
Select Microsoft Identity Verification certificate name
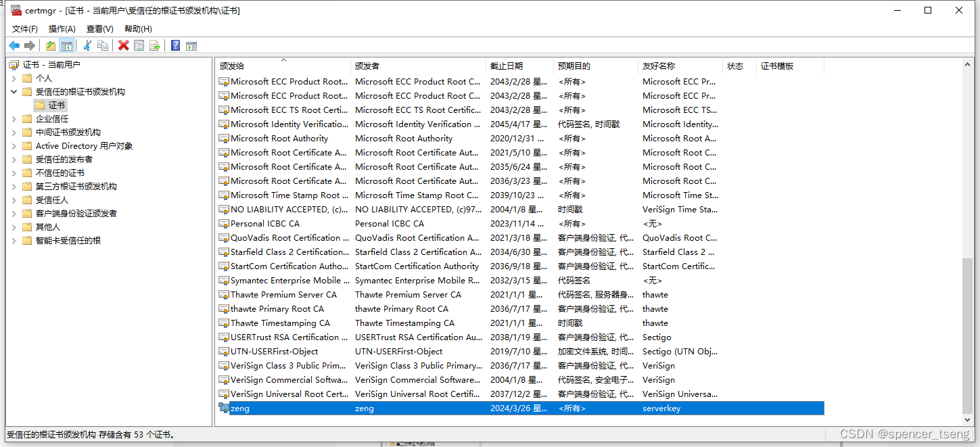(289, 124)
